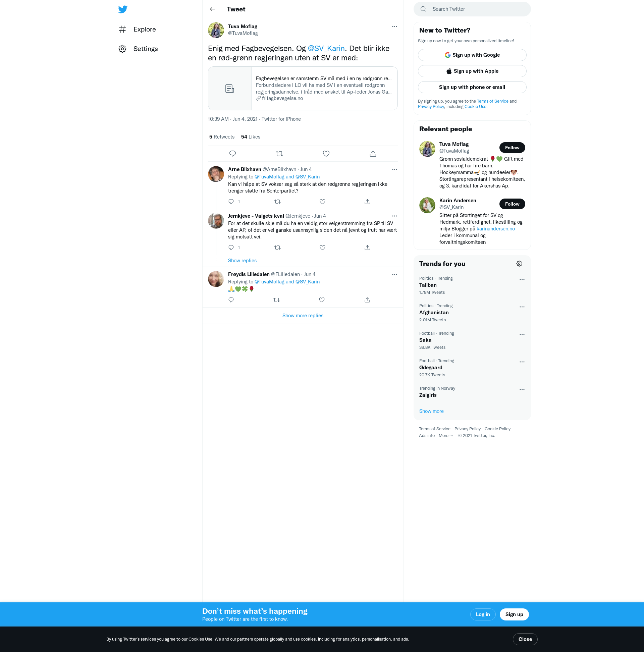The height and width of the screenshot is (652, 644).
Task: Open karinandersen.no link in bio
Action: tap(495, 229)
